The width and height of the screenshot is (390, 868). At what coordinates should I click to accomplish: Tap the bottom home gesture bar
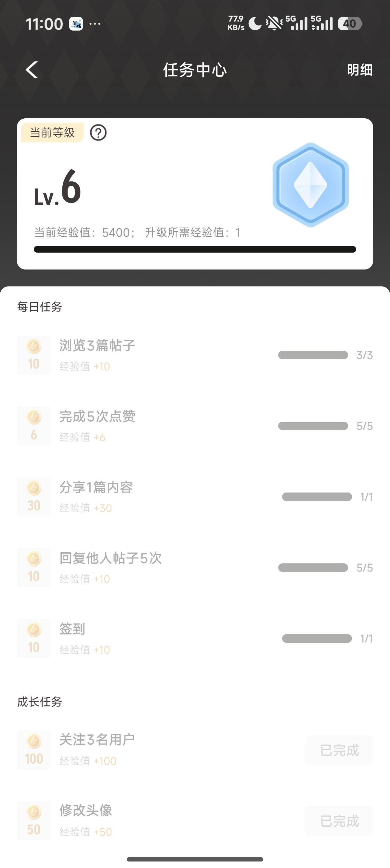tap(195, 859)
